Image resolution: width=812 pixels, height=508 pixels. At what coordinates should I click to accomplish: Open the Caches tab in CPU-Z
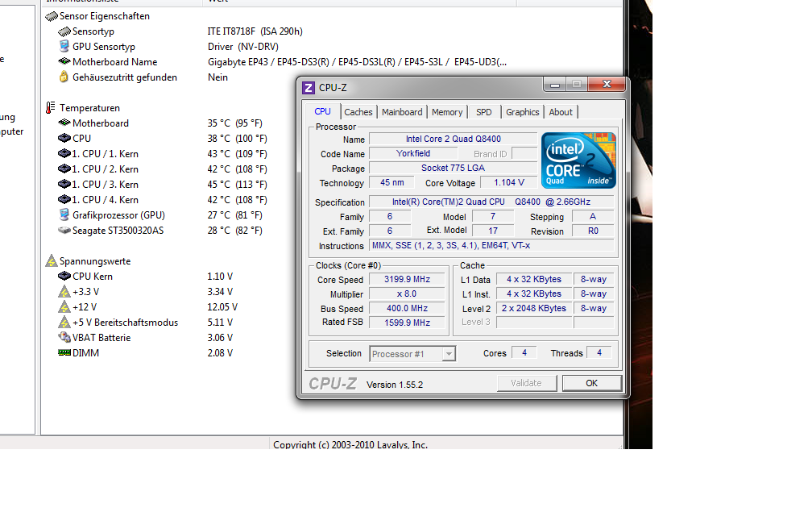pos(358,112)
